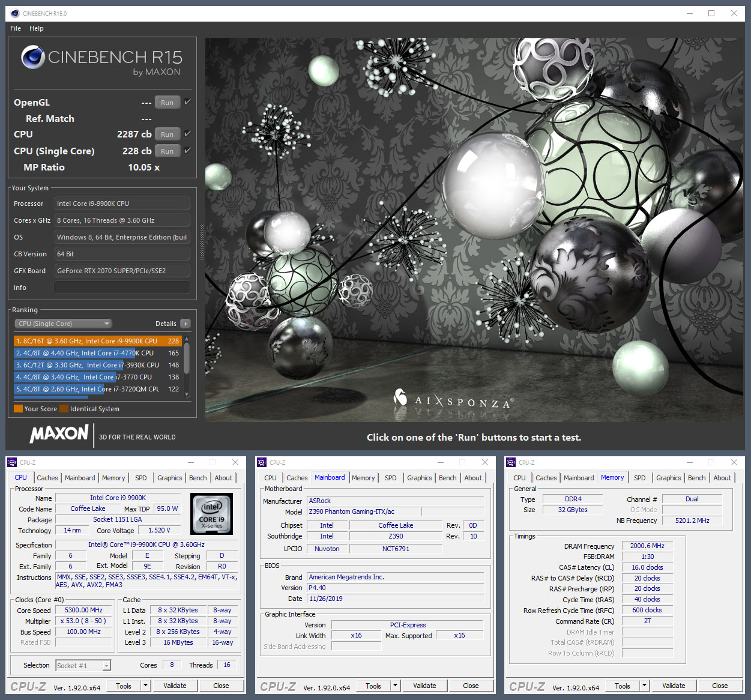Select ranking row Intel Core i9-9900K 228

[x=98, y=341]
